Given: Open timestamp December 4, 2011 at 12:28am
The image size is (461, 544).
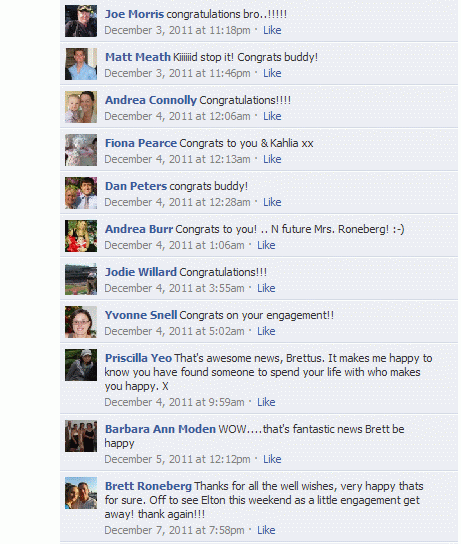Looking at the screenshot, I should tap(177, 202).
